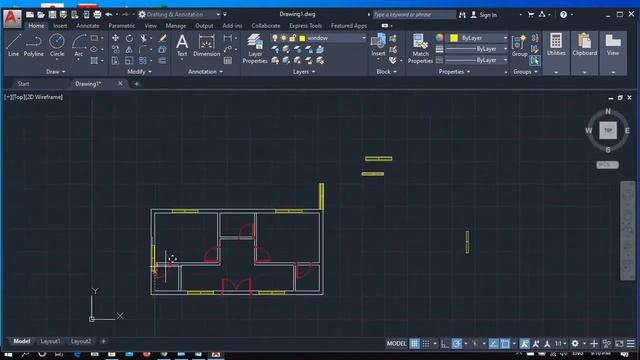Image resolution: width=640 pixels, height=360 pixels.
Task: Toggle 2D object snap
Action: coord(505,344)
